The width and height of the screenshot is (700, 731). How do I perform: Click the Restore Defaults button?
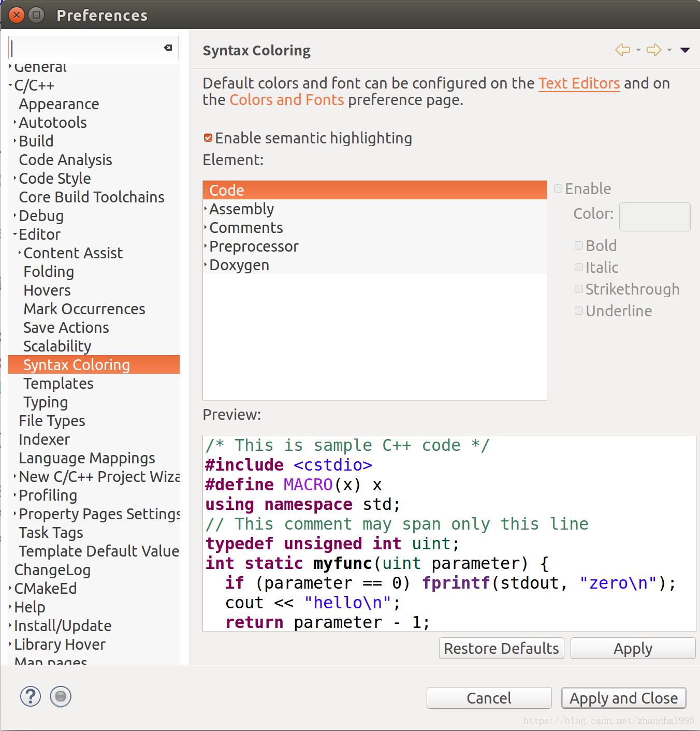point(501,648)
